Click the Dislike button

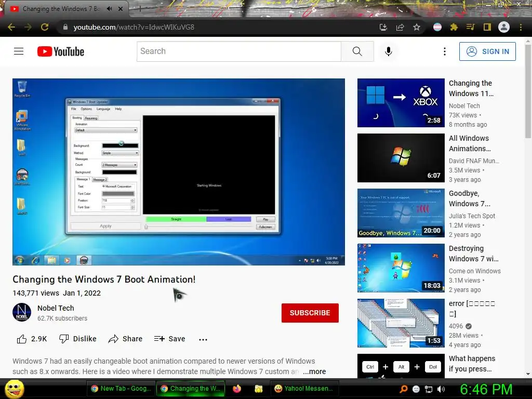[x=78, y=339]
